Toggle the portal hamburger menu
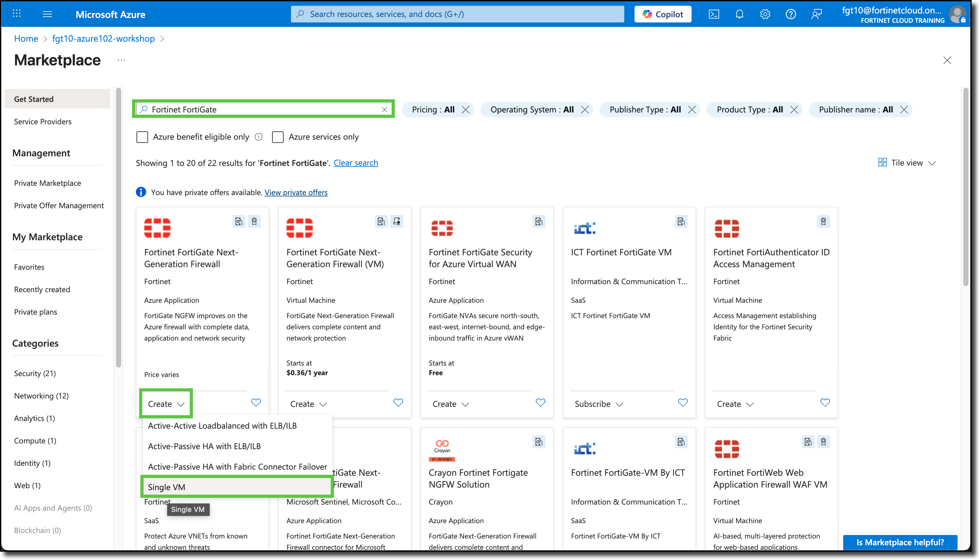Image resolution: width=980 pixels, height=560 pixels. (48, 14)
